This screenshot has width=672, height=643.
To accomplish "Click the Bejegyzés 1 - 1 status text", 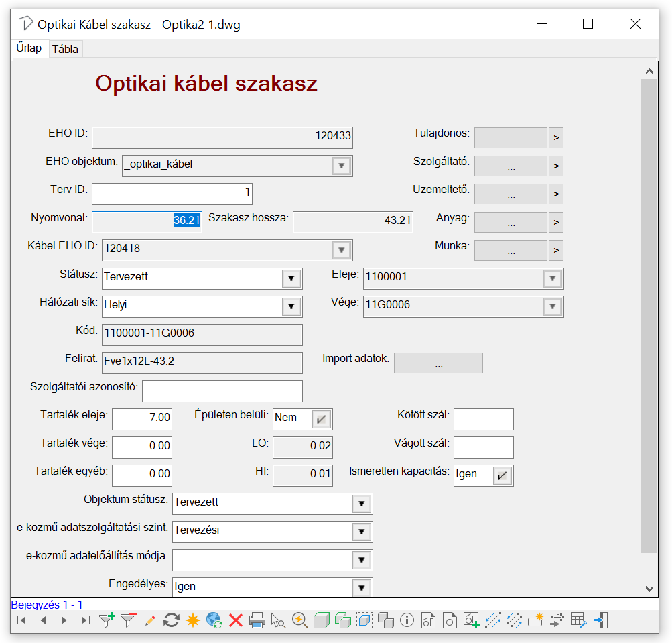I will [x=47, y=605].
